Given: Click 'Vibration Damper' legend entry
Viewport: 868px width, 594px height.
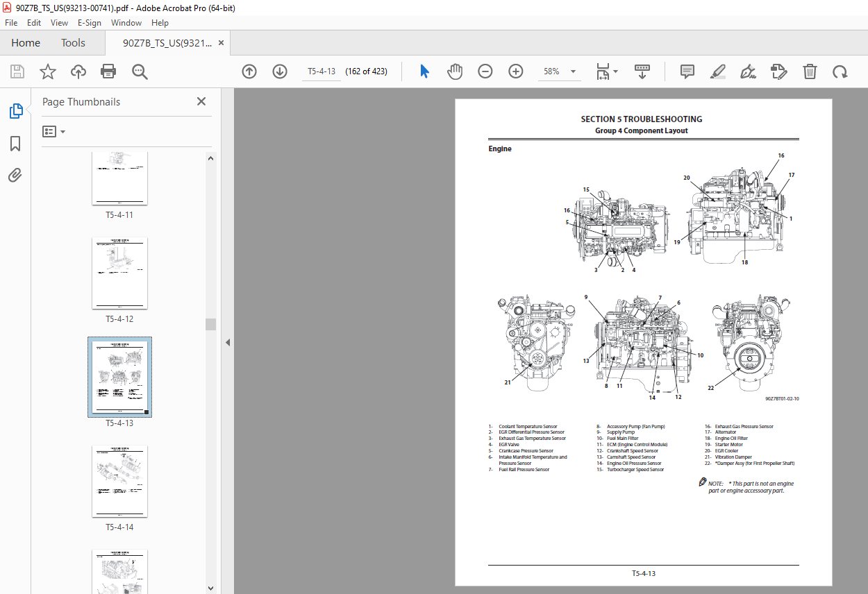Looking at the screenshot, I should (733, 457).
